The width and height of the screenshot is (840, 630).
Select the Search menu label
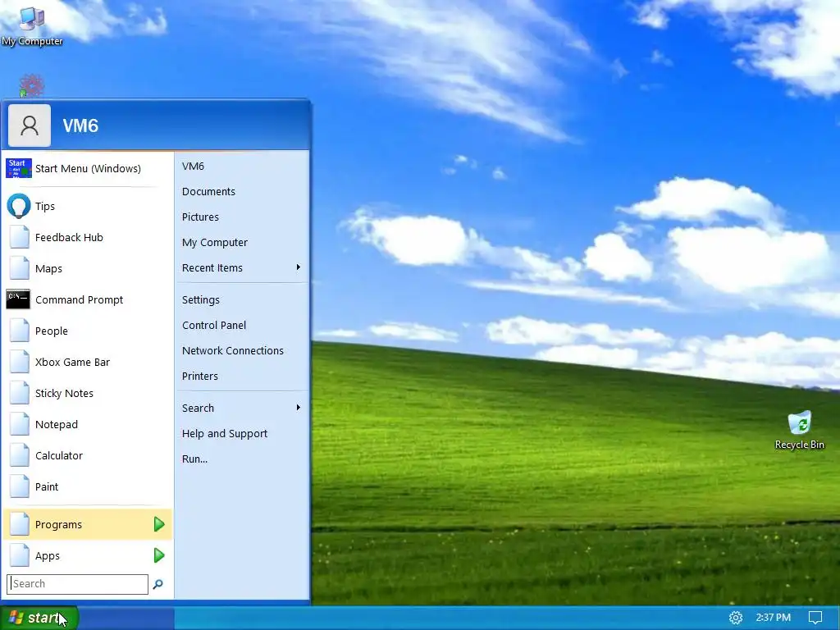[198, 408]
